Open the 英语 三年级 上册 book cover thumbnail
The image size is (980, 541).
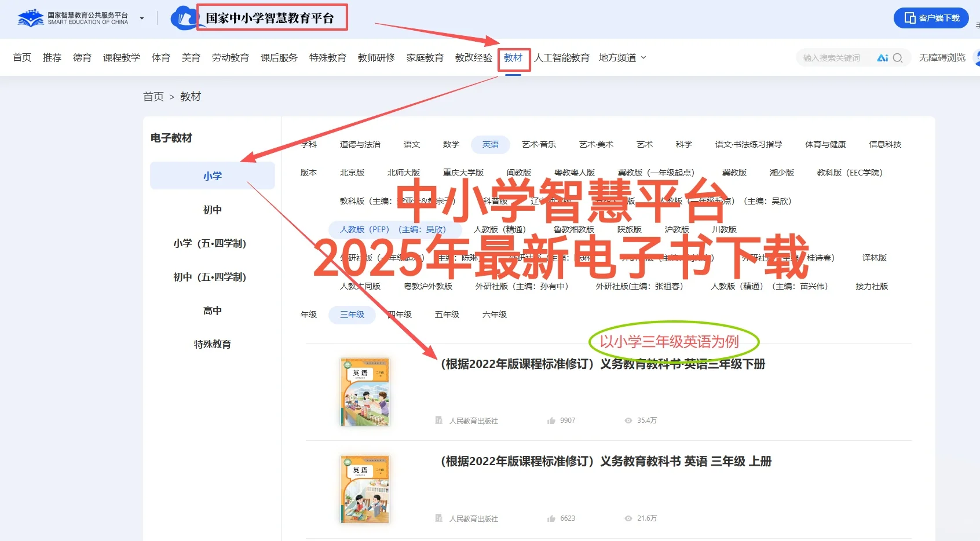click(x=365, y=489)
